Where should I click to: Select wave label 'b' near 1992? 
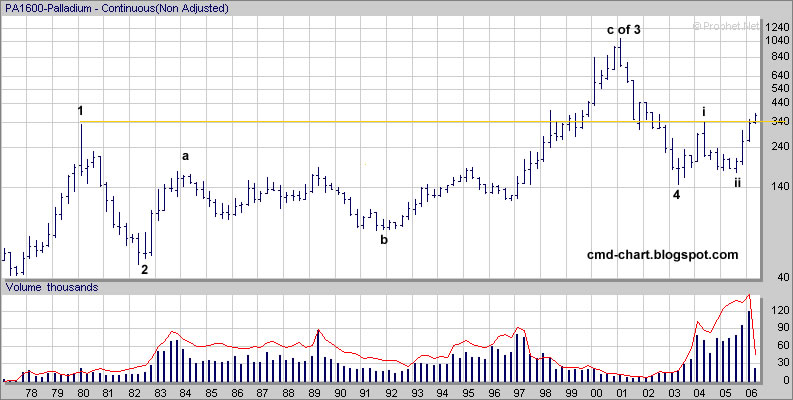[384, 240]
